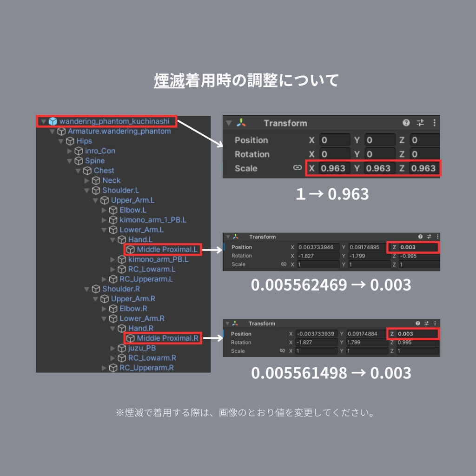The height and width of the screenshot is (476, 476).
Task: Select the RC_Upperarm.R cube icon
Action: [x=113, y=368]
